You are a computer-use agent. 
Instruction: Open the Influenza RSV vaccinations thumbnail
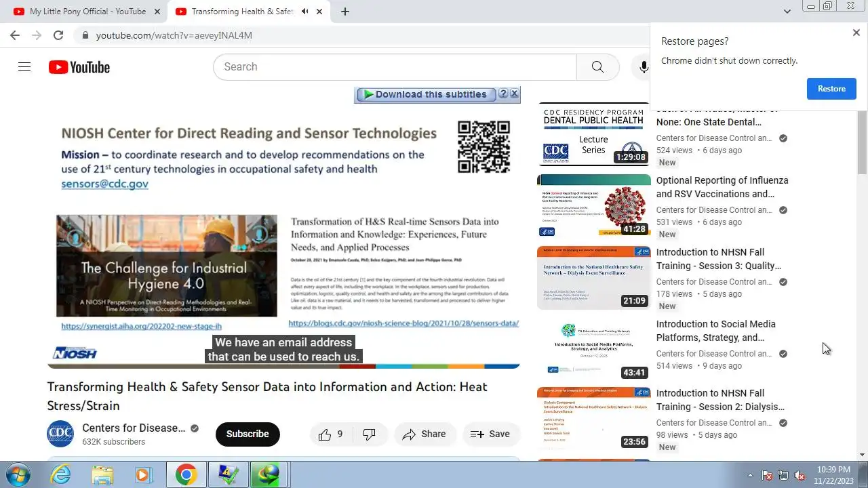coord(594,206)
